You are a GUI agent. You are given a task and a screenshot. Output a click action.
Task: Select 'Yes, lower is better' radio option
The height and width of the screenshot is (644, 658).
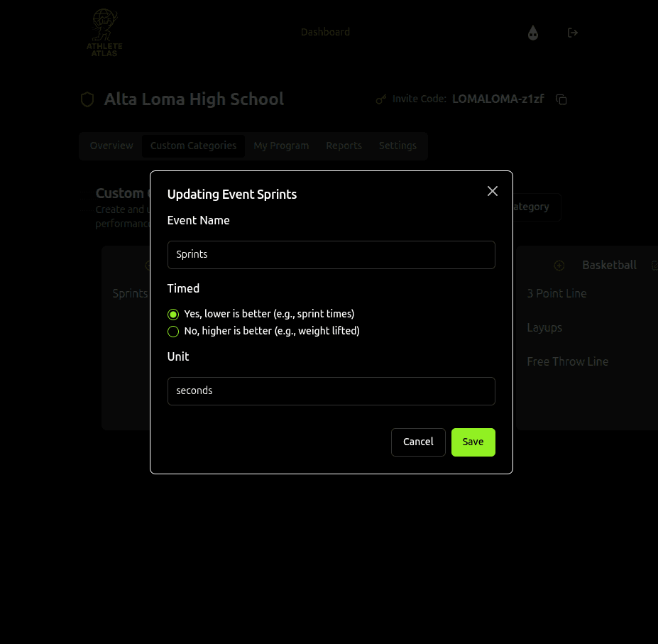point(173,315)
